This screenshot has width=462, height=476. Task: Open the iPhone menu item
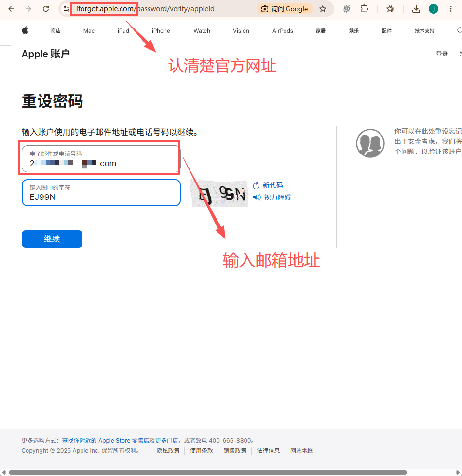coord(161,31)
